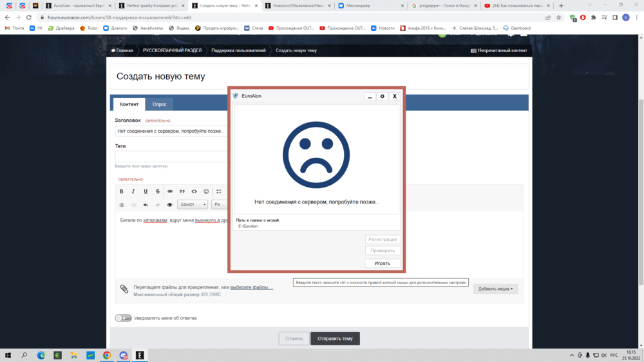Open the Шрифт font dropdown
The image size is (644, 362).
tap(193, 205)
